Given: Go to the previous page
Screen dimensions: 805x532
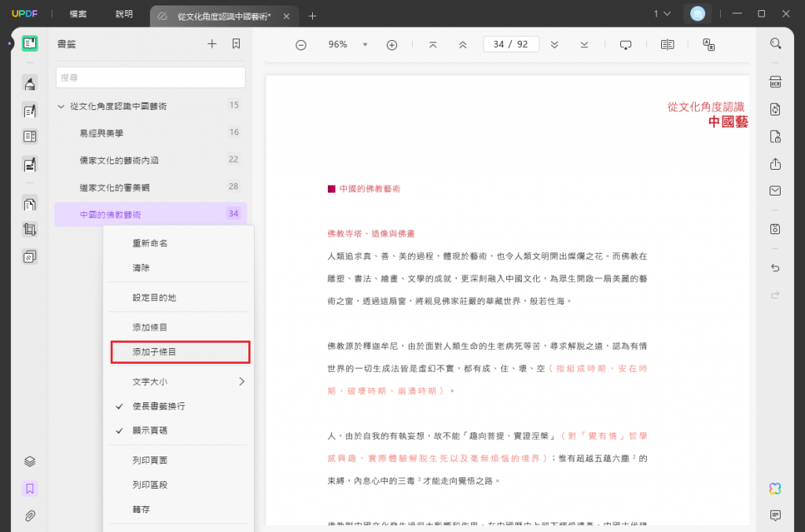Looking at the screenshot, I should pyautogui.click(x=462, y=45).
